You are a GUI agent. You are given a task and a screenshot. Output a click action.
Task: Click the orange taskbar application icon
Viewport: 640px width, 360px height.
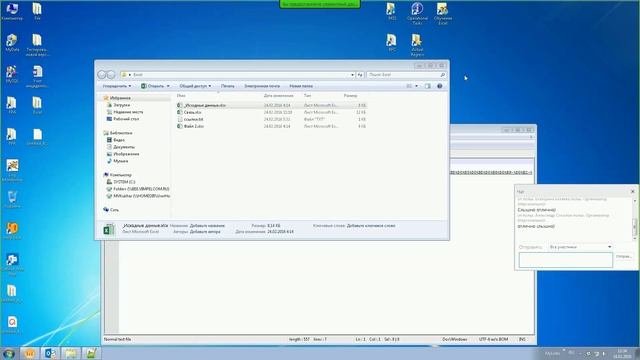30,353
